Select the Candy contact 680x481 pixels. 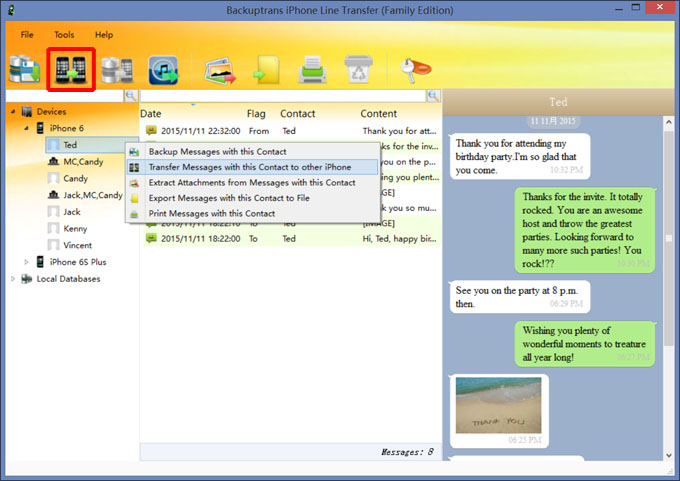pos(75,178)
